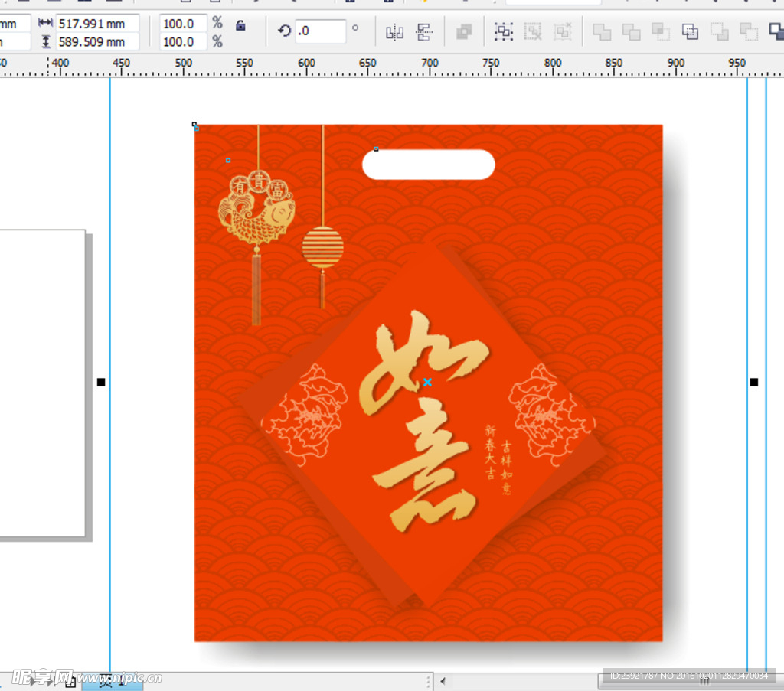Click Ungroup all objects icon
Screen dimensions: 784x691
point(563,31)
